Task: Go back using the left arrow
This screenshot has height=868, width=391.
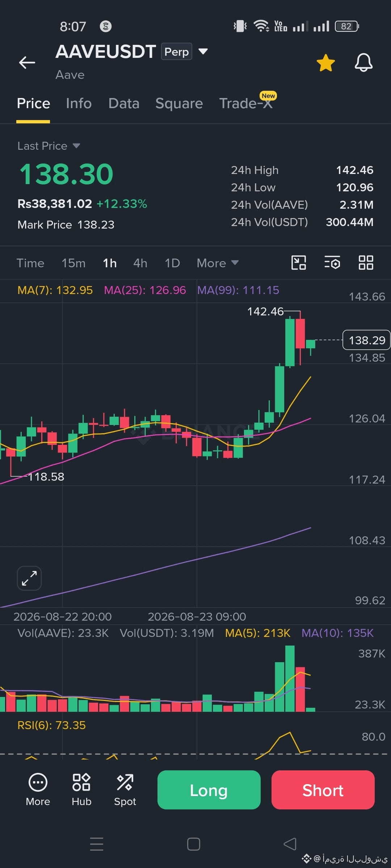Action: pyautogui.click(x=27, y=63)
